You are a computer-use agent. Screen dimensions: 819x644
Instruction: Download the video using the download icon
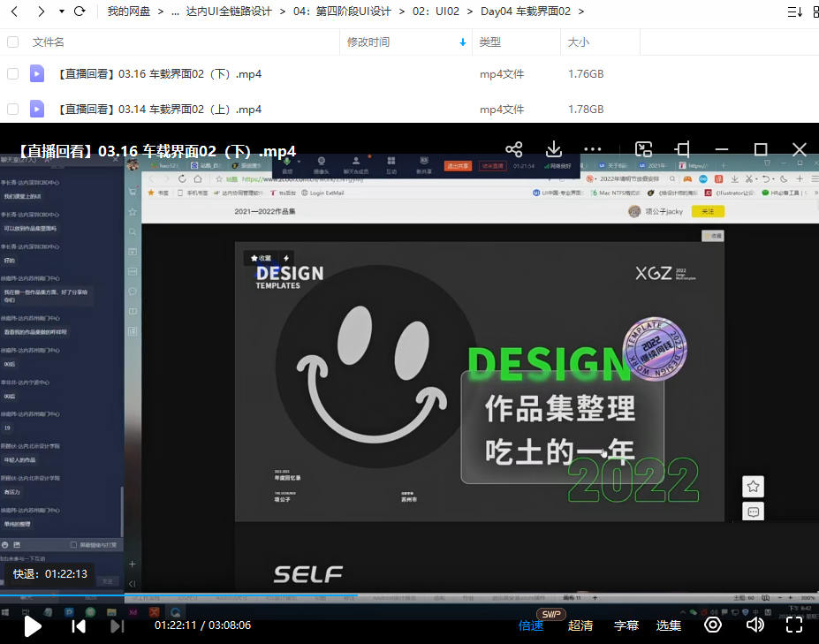pos(553,150)
